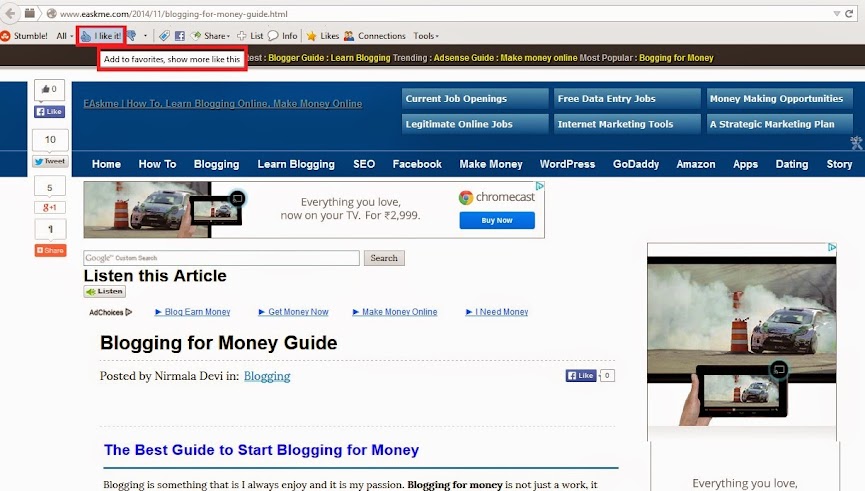
Task: Open the Make Money menu item
Action: coord(491,164)
